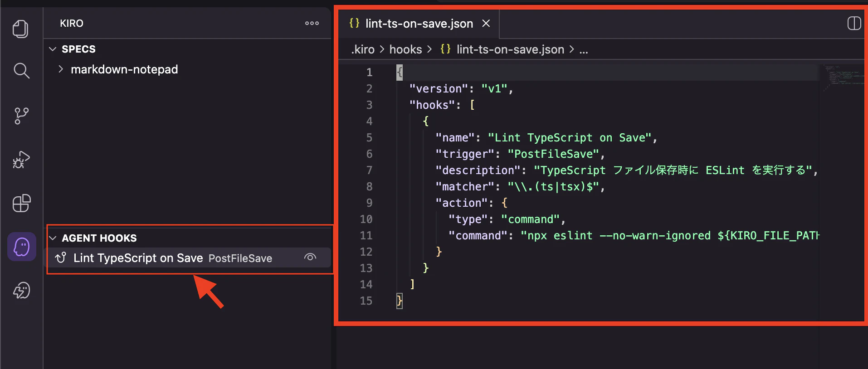
Task: Click the KIRO panel title
Action: (72, 23)
